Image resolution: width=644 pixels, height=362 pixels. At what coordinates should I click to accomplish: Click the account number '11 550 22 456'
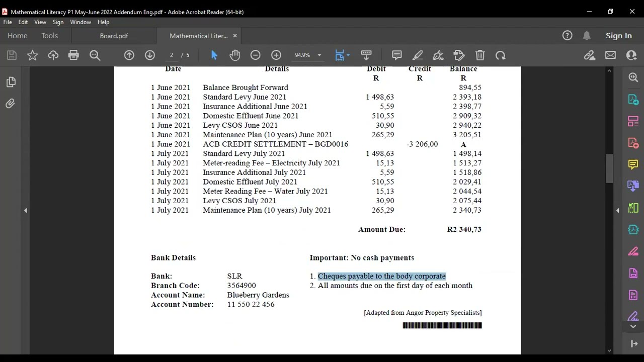point(251,304)
